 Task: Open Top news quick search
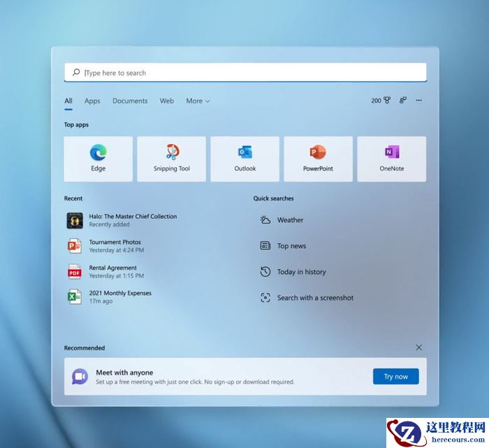283,245
